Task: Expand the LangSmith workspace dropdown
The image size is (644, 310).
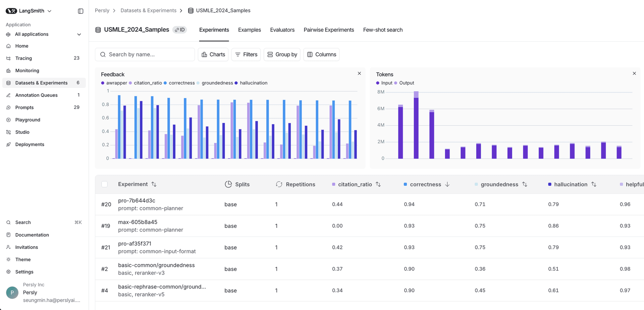Action: click(49, 11)
